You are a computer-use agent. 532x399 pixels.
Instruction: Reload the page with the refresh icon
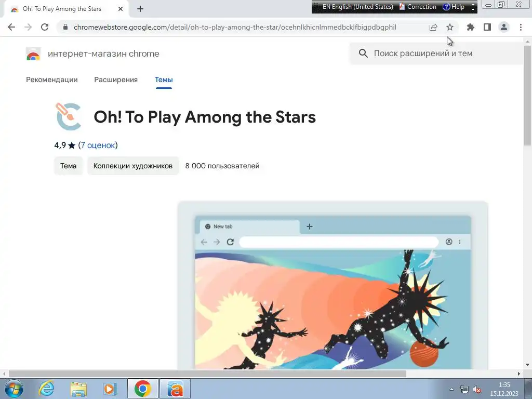45,27
